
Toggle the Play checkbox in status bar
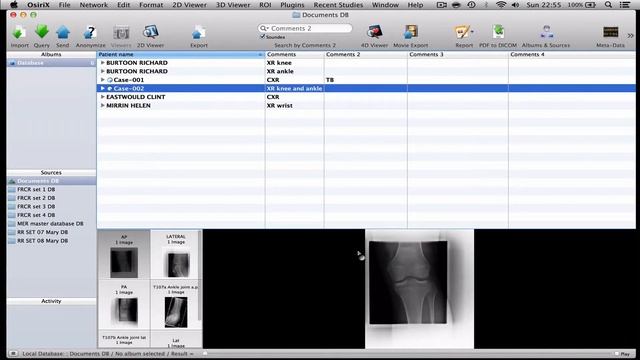pos(617,354)
